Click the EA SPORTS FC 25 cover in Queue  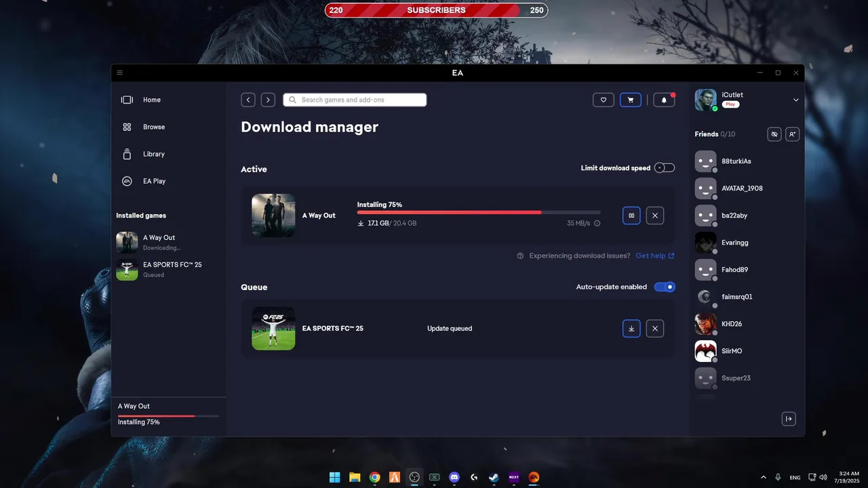273,328
